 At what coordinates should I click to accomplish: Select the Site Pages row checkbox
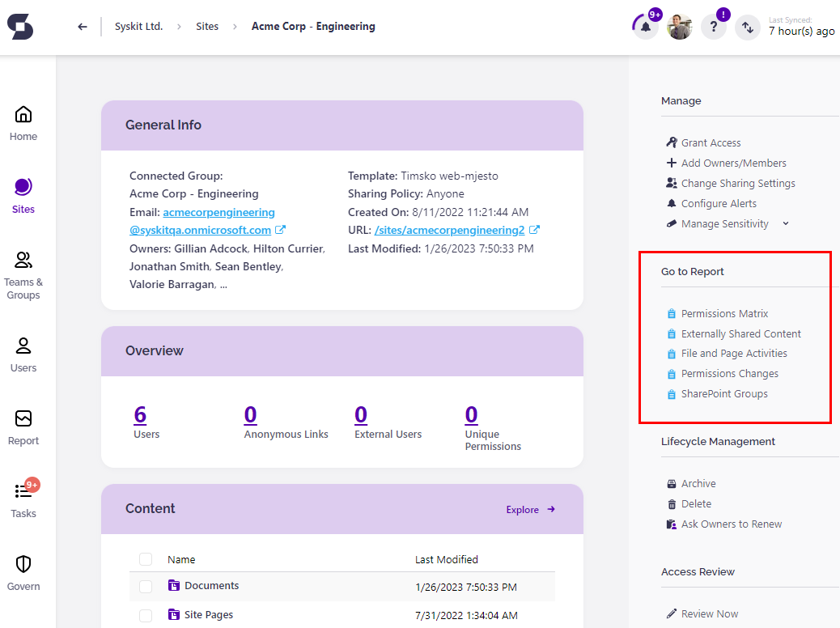[146, 615]
